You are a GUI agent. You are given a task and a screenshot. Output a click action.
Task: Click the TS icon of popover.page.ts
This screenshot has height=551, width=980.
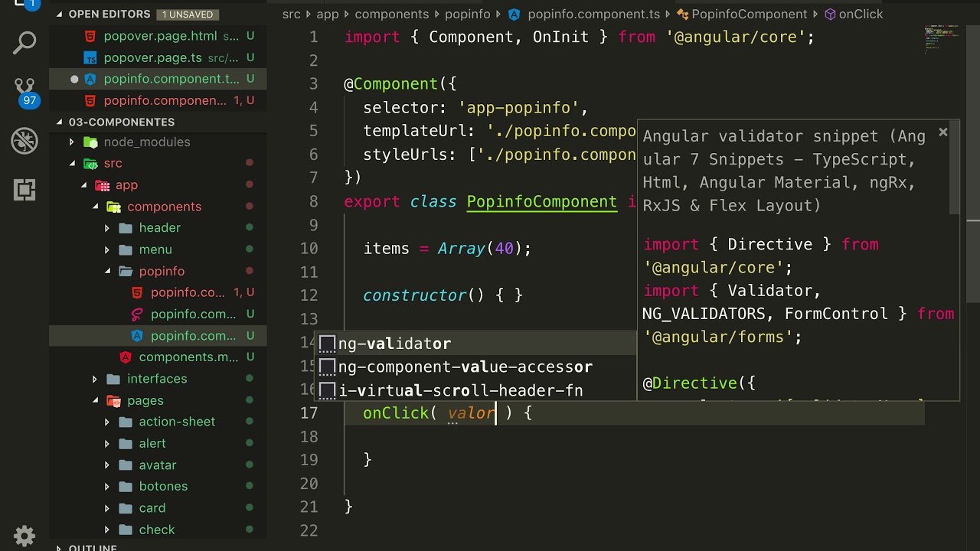(90, 57)
